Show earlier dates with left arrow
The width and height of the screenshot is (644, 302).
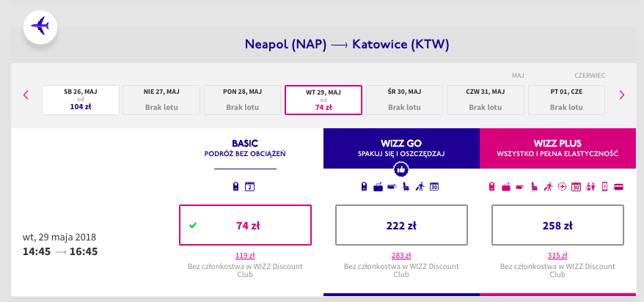point(26,95)
